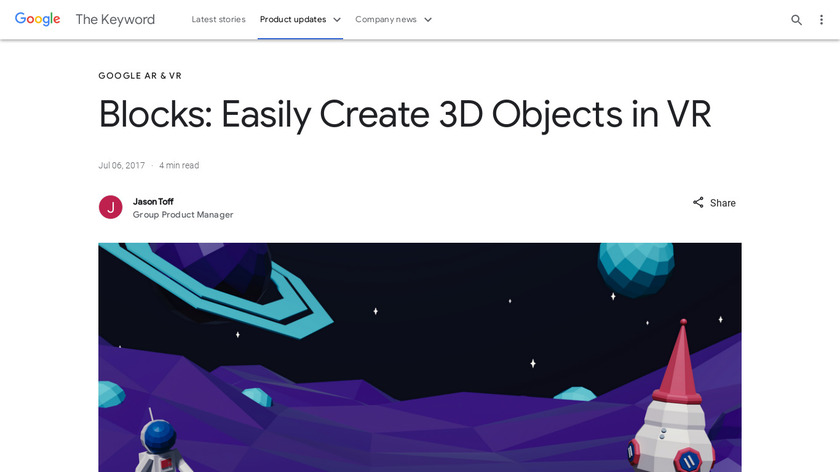Click the search magnifier icon

pos(797,20)
